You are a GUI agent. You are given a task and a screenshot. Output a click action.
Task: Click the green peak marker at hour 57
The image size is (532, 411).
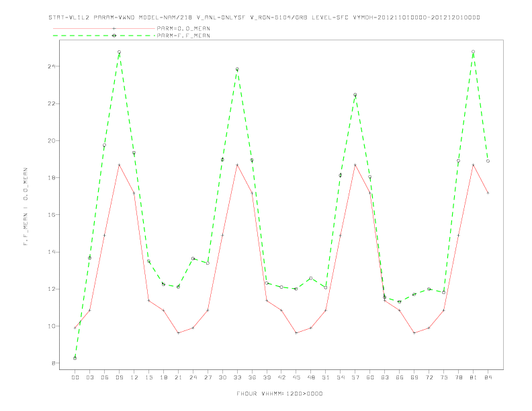click(355, 95)
